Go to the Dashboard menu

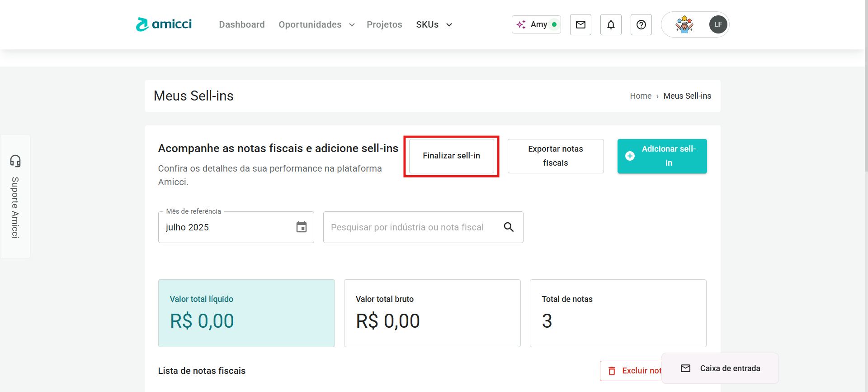point(242,24)
